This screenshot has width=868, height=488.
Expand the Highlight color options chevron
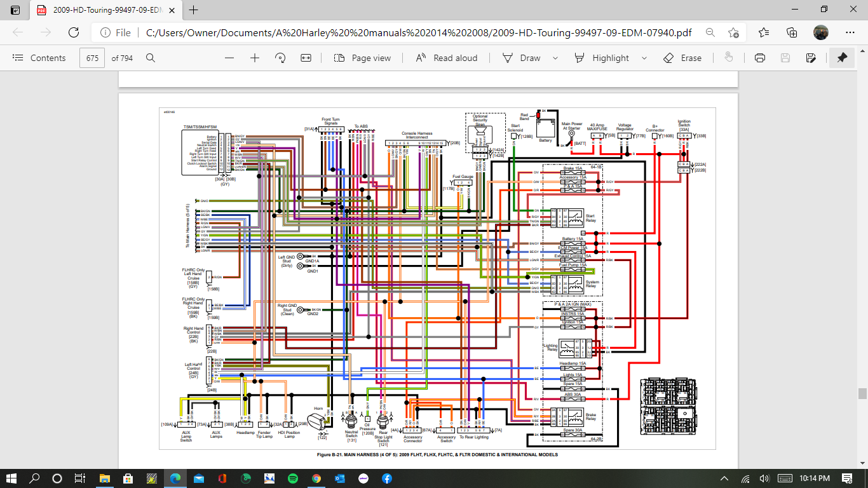click(x=644, y=58)
